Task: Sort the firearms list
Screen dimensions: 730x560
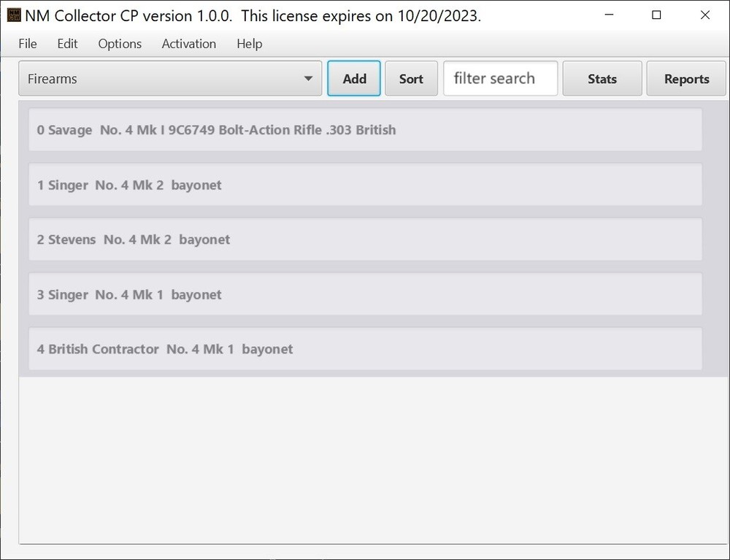Action: click(411, 78)
